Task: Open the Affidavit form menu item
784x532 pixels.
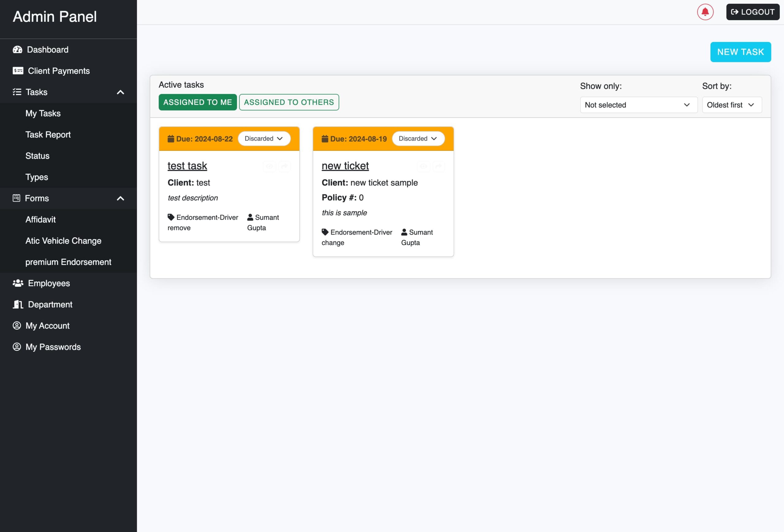Action: (x=40, y=220)
